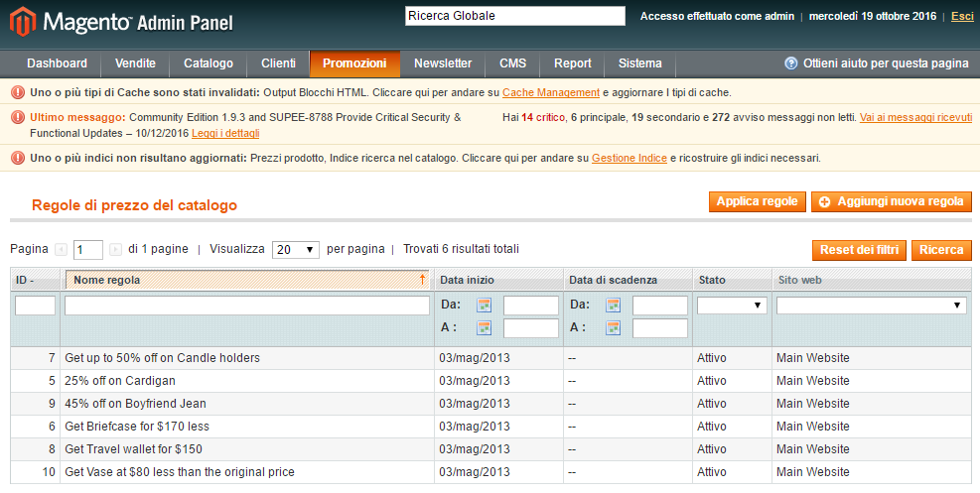Follow the Cache Management link

coord(551,92)
